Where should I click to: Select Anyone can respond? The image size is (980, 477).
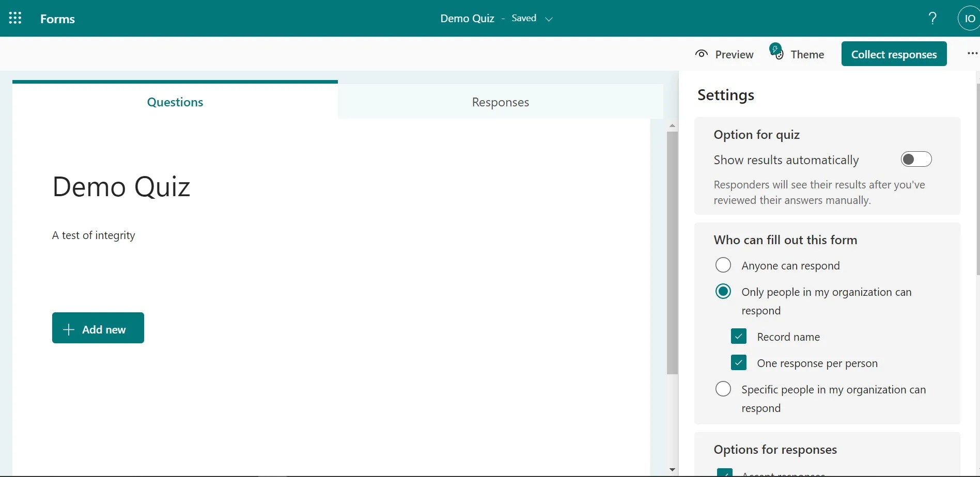(723, 265)
